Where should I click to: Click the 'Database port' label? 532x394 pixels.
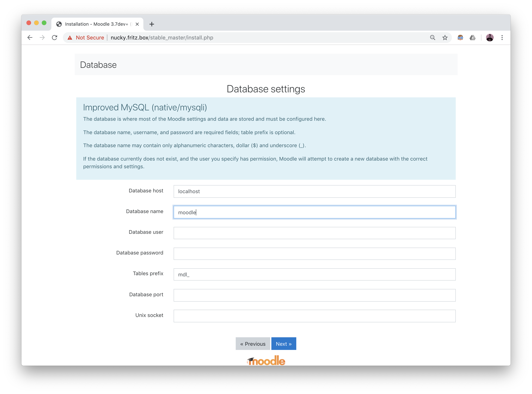click(x=146, y=295)
